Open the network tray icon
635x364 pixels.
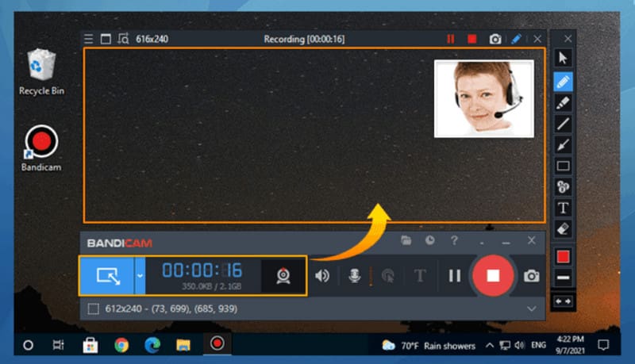coord(505,346)
